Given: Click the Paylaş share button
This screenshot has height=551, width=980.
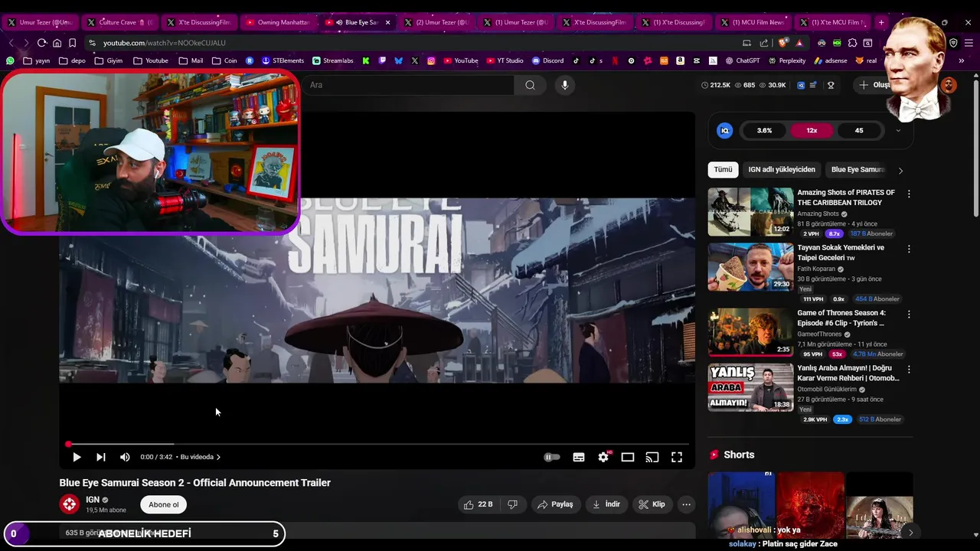Looking at the screenshot, I should (555, 504).
